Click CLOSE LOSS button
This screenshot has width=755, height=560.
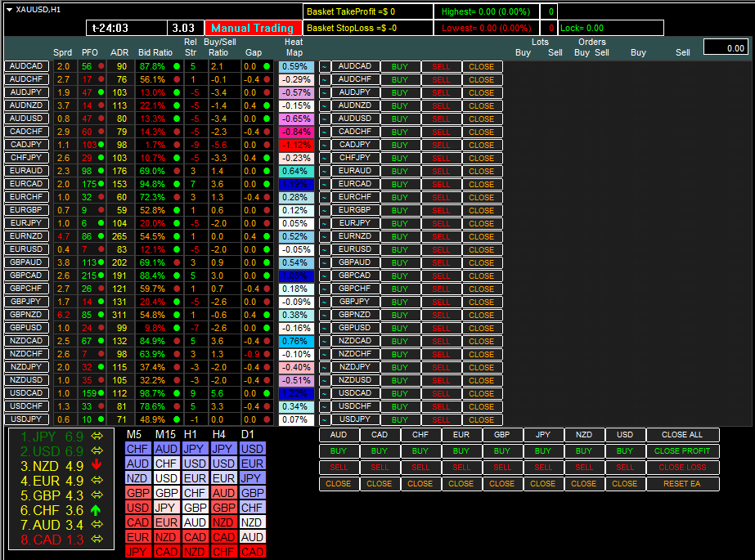coord(682,467)
